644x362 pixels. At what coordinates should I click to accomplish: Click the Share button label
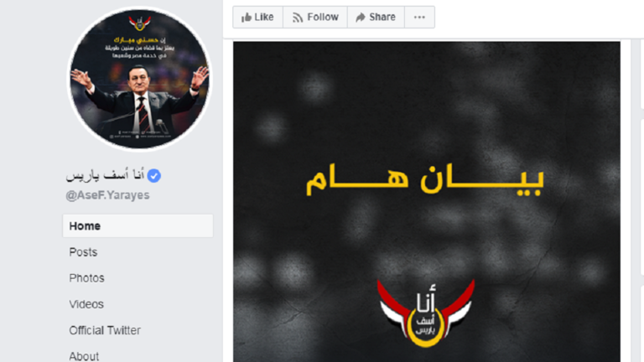pos(382,18)
